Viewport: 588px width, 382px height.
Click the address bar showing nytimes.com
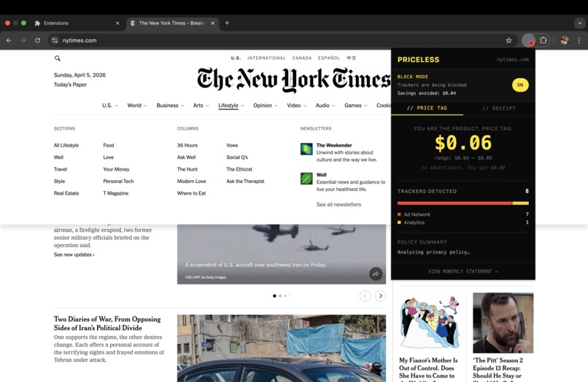pyautogui.click(x=277, y=40)
